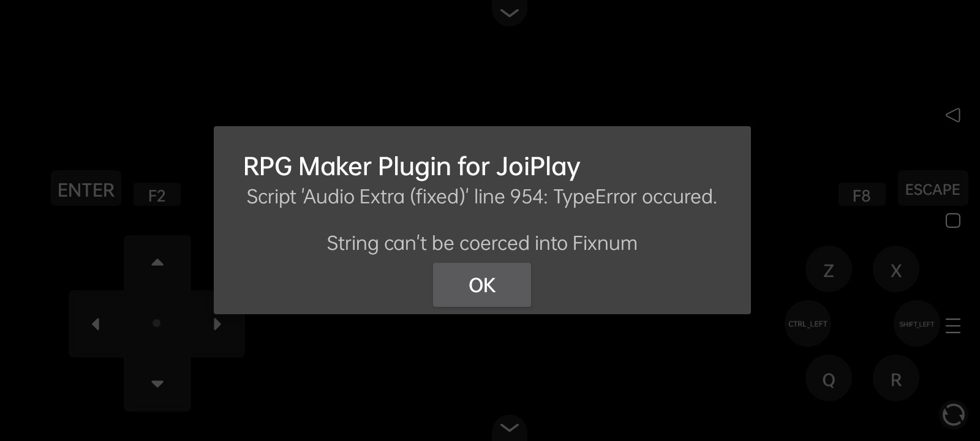Tap the D-pad up arrow
The height and width of the screenshot is (441, 980).
(157, 262)
